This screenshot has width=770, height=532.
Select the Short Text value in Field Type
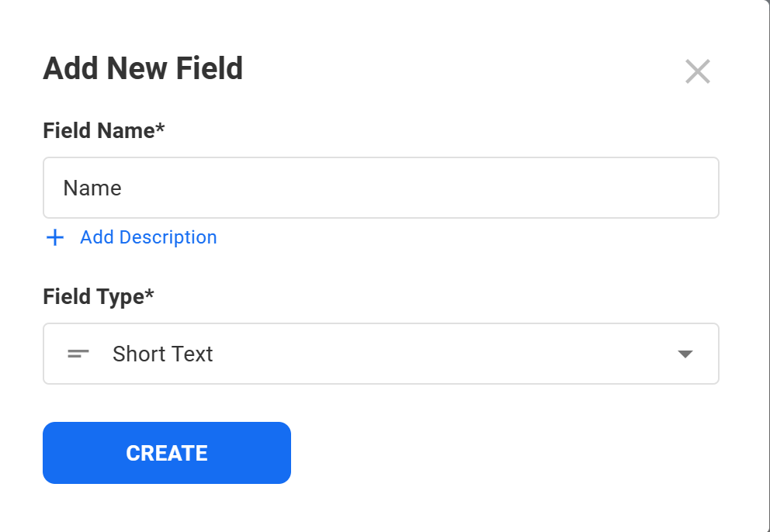pos(162,354)
